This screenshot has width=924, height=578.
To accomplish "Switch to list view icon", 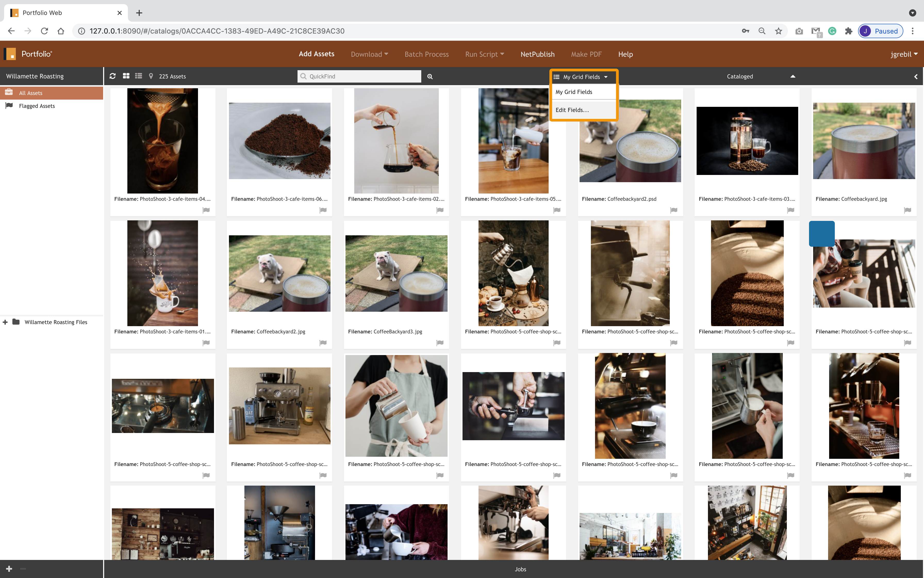I will (139, 76).
